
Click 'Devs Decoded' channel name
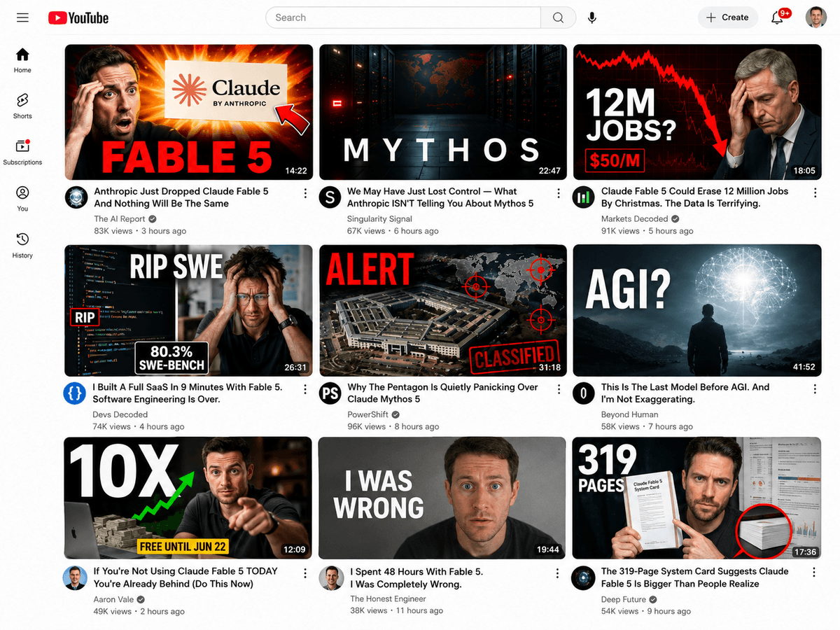(120, 414)
